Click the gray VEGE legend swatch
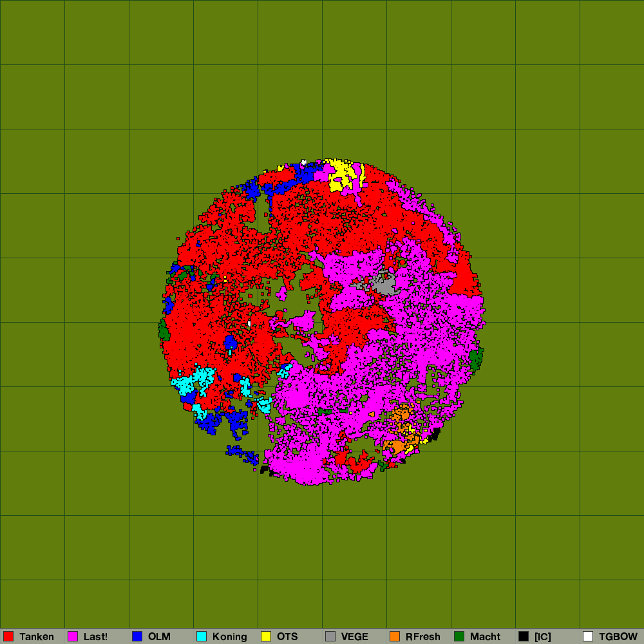 pos(330,636)
